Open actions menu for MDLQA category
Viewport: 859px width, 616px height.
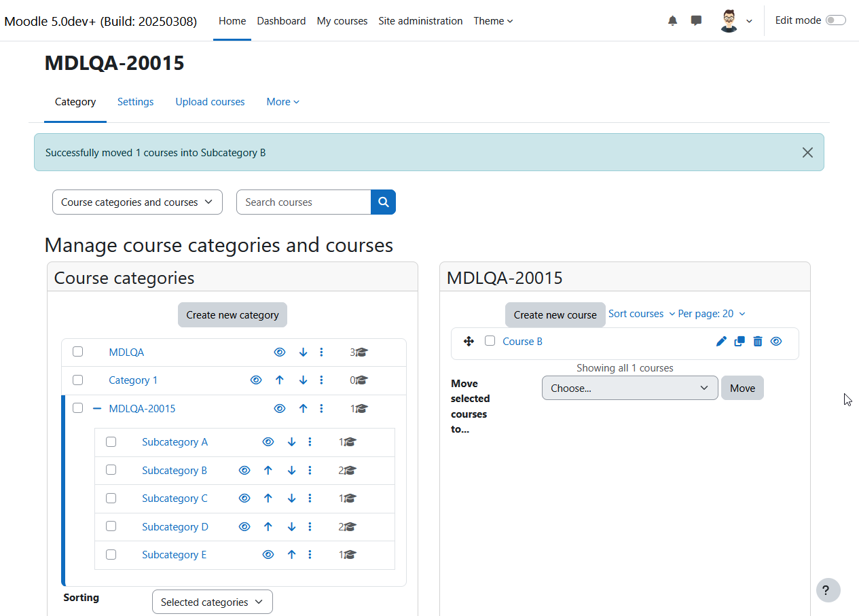coord(321,352)
